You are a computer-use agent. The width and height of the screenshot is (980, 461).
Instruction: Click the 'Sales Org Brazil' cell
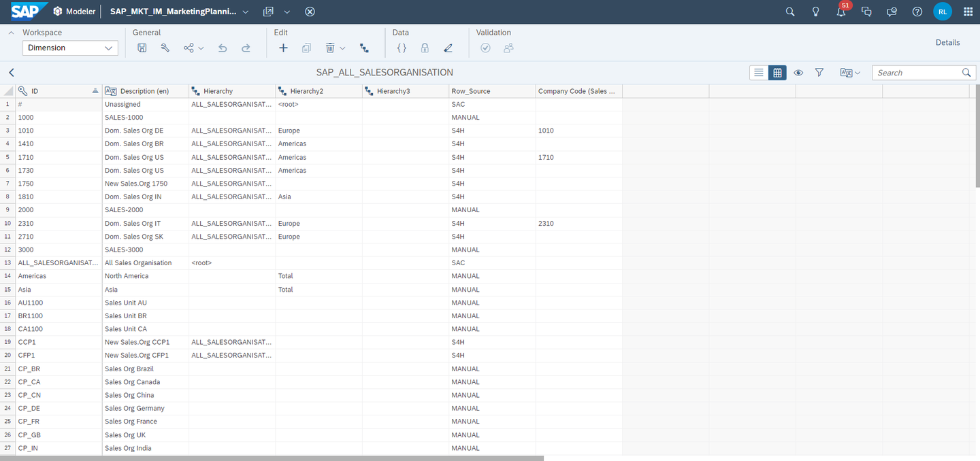(x=146, y=369)
